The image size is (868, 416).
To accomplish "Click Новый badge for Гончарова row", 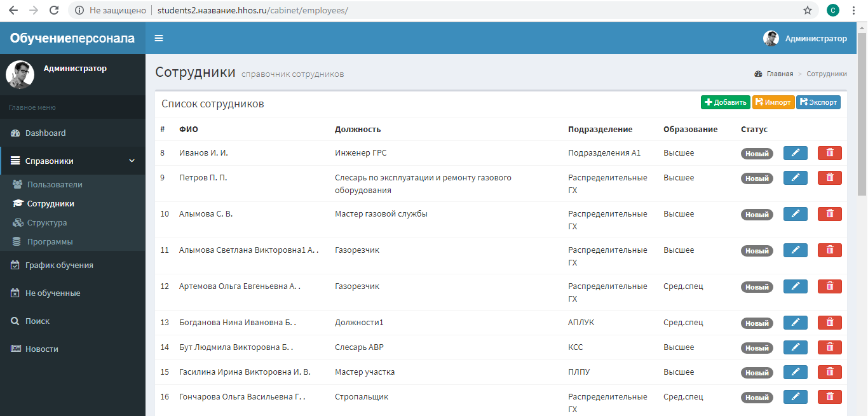I will [757, 398].
